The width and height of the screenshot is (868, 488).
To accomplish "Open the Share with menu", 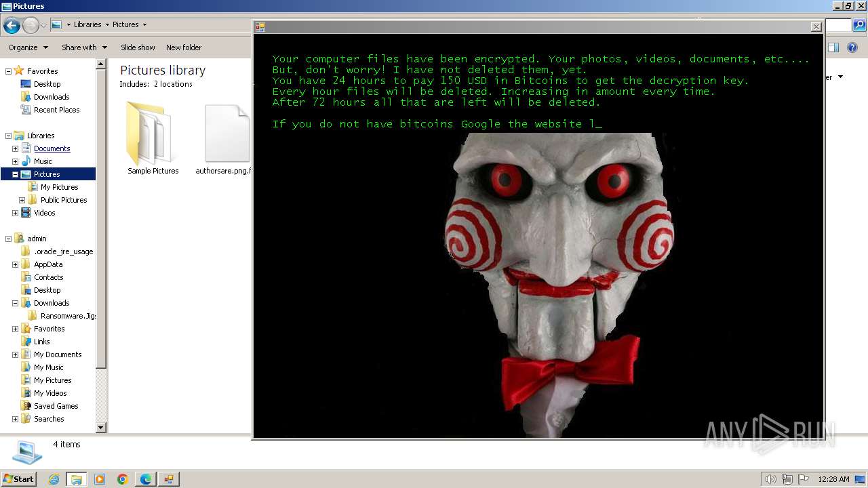I will (84, 47).
